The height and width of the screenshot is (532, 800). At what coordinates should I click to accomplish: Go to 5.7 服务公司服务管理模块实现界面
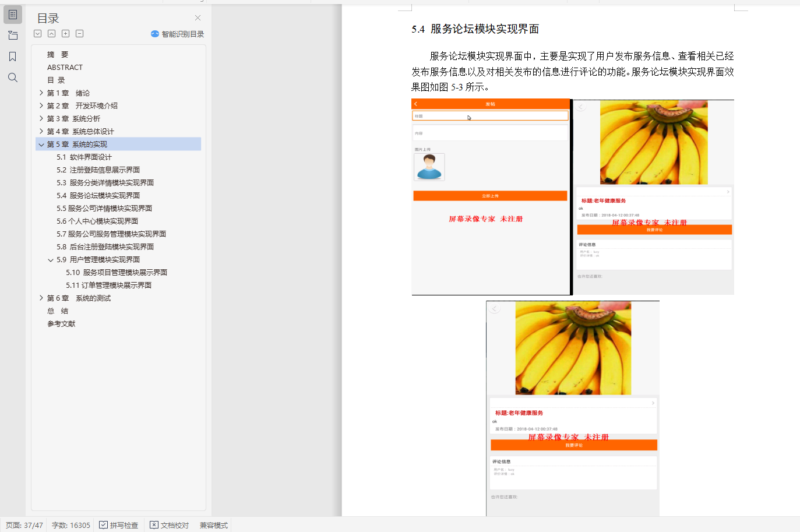pyautogui.click(x=111, y=234)
